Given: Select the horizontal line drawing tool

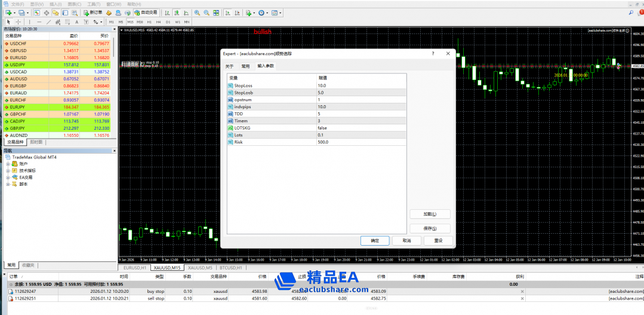Looking at the screenshot, I should [39, 22].
